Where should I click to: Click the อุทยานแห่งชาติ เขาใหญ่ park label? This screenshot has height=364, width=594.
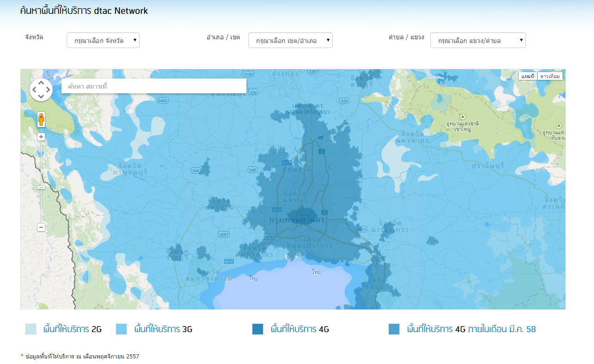(463, 127)
